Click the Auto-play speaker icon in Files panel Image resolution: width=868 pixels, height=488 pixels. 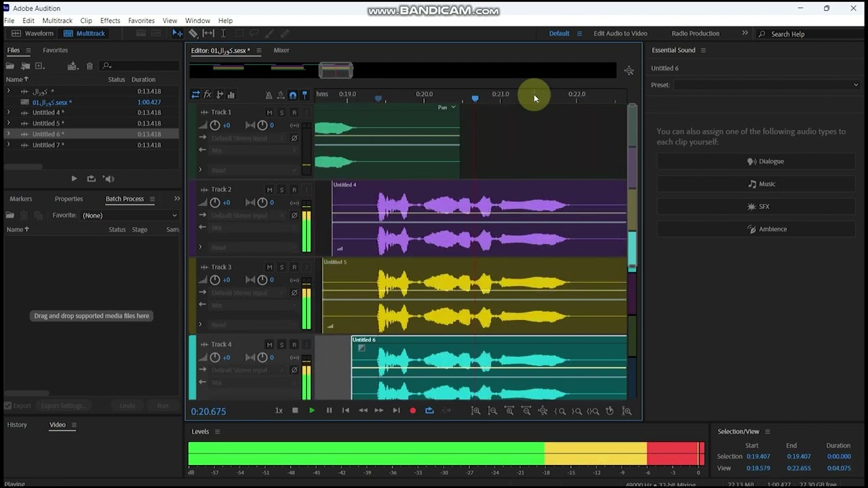(108, 179)
